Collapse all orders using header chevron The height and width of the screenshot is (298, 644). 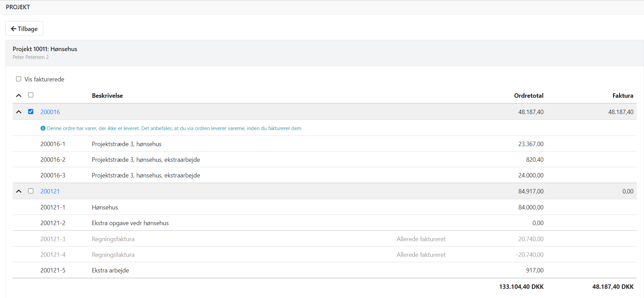(x=19, y=95)
